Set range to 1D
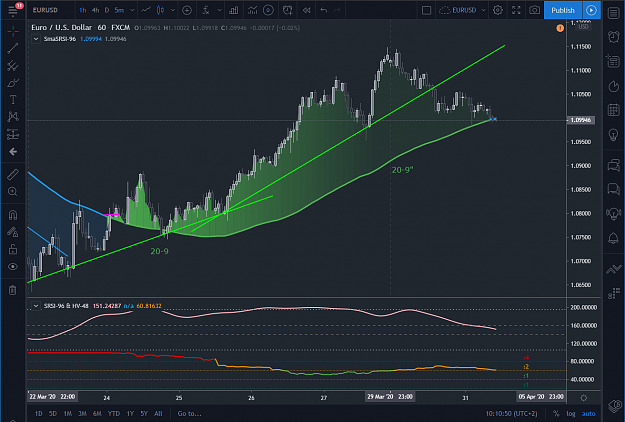This screenshot has height=422, width=625. coord(39,413)
